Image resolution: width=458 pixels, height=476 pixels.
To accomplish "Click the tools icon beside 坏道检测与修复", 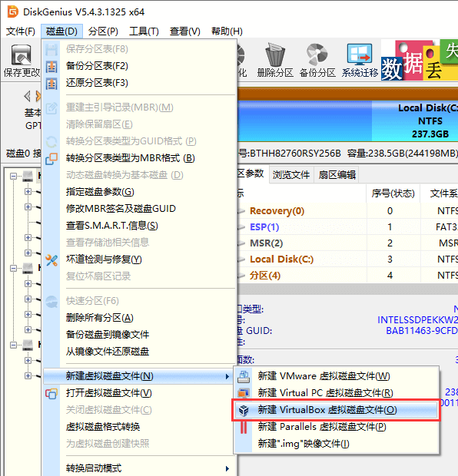I will 51,259.
